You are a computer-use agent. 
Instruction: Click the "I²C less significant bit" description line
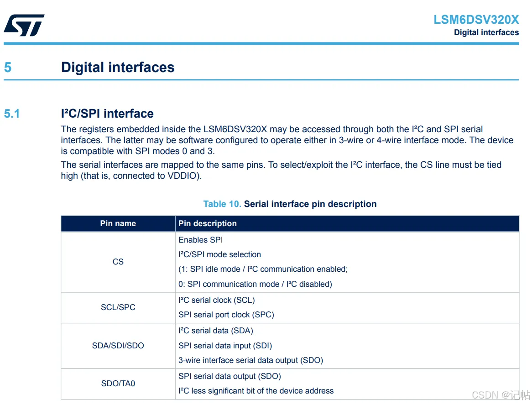[x=256, y=391]
